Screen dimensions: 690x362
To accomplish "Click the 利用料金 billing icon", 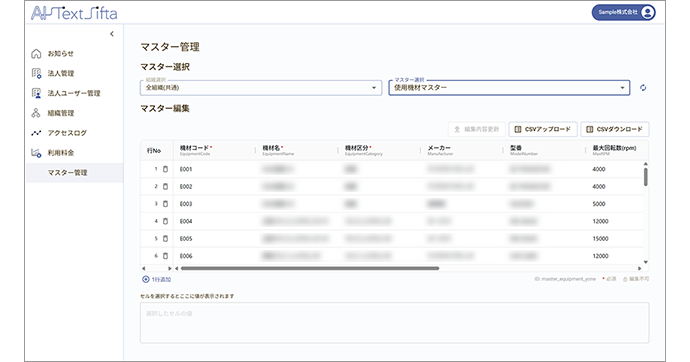I will pos(36,153).
